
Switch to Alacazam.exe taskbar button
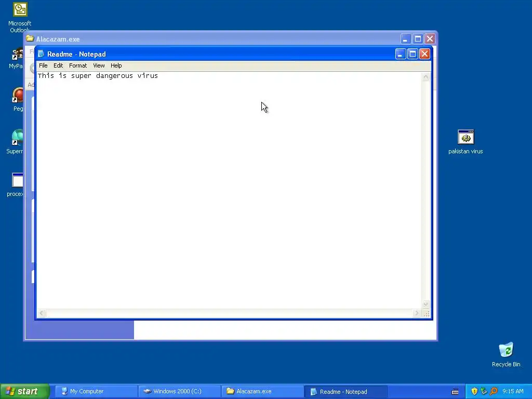(x=262, y=391)
